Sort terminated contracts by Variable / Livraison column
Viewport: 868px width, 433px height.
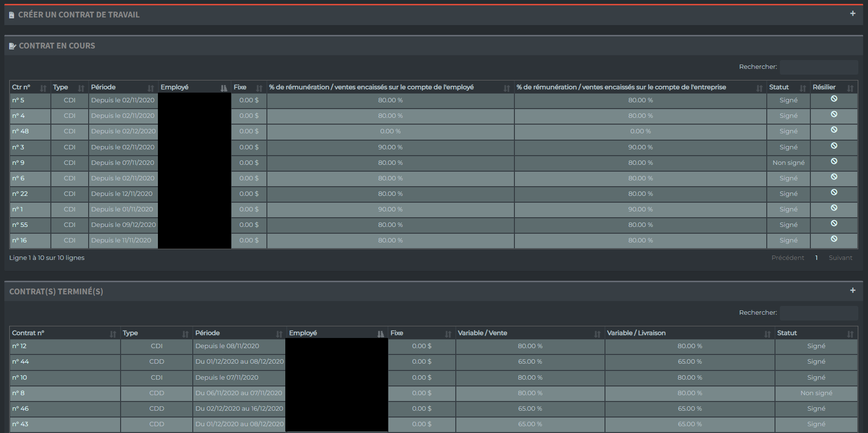click(690, 333)
